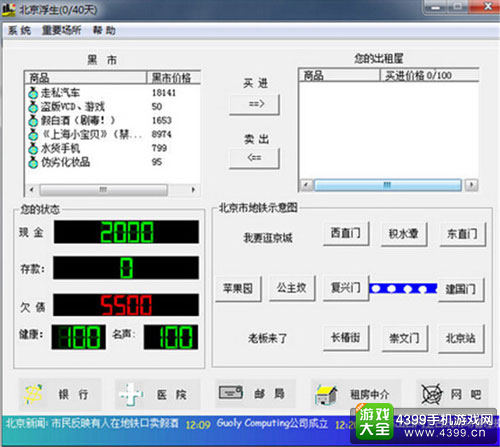This screenshot has width=500, height=447.
Task: Go to 东直门 station
Action: coord(462,234)
